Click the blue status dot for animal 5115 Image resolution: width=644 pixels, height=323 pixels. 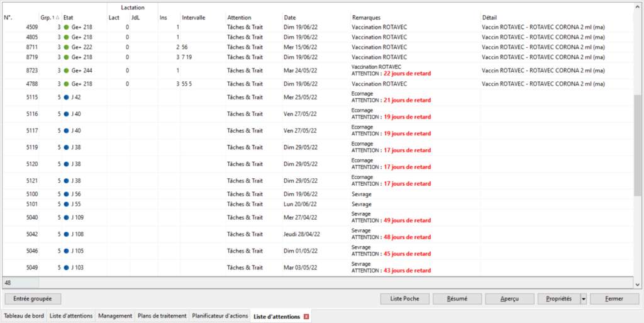66,98
